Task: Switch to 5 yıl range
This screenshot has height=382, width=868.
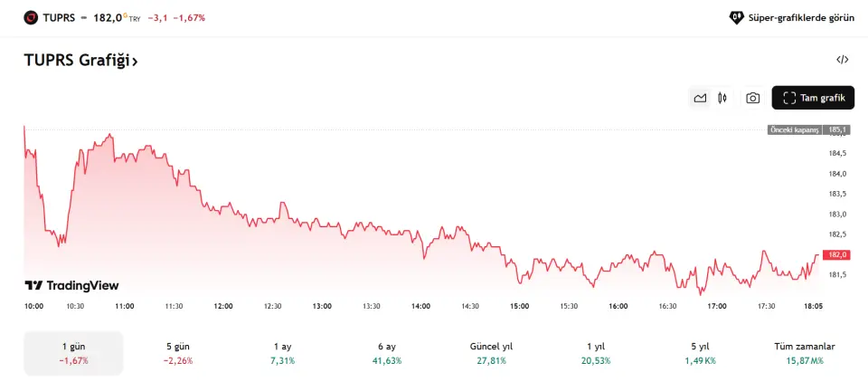Action: pyautogui.click(x=699, y=353)
